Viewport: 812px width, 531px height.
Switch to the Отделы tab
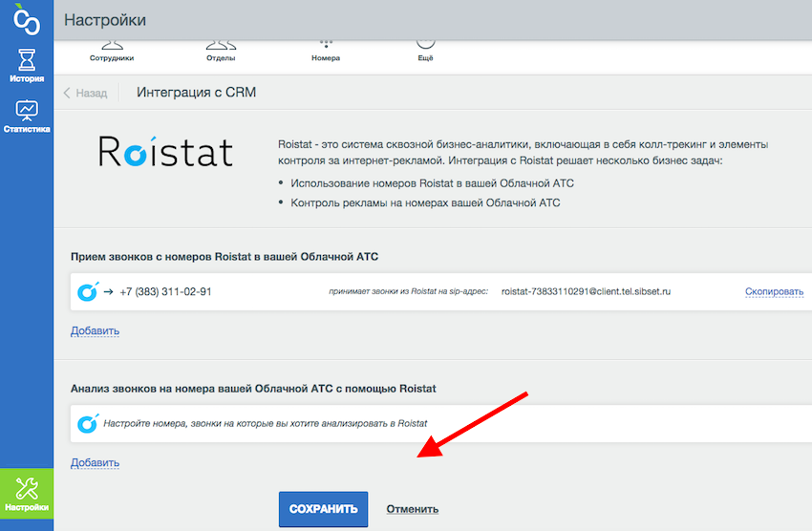pyautogui.click(x=221, y=52)
